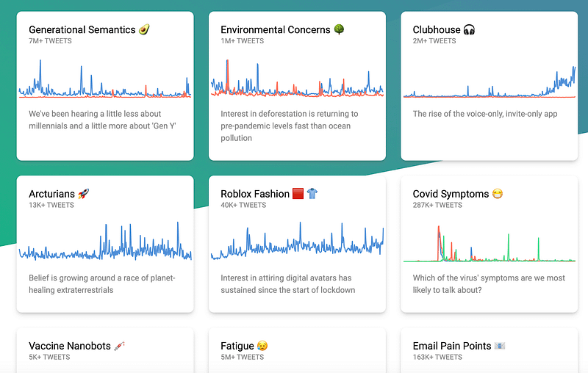The image size is (588, 373).
Task: Open the Roblox Fashion trend chart
Action: click(x=298, y=241)
